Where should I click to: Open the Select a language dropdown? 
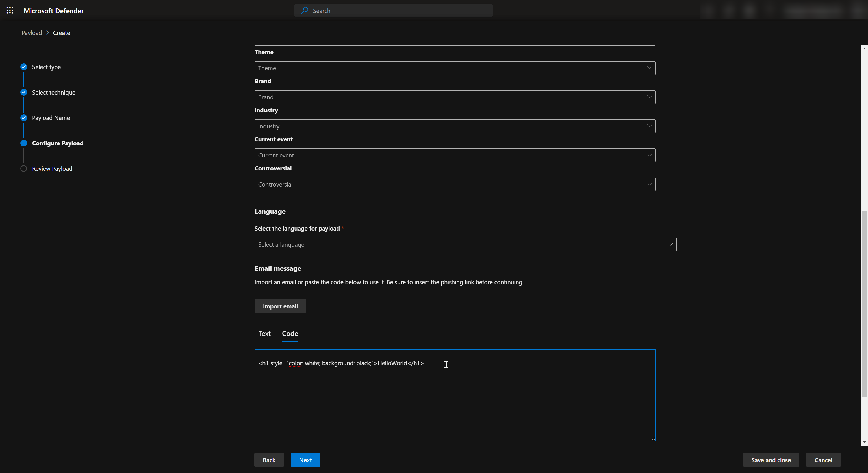(465, 244)
